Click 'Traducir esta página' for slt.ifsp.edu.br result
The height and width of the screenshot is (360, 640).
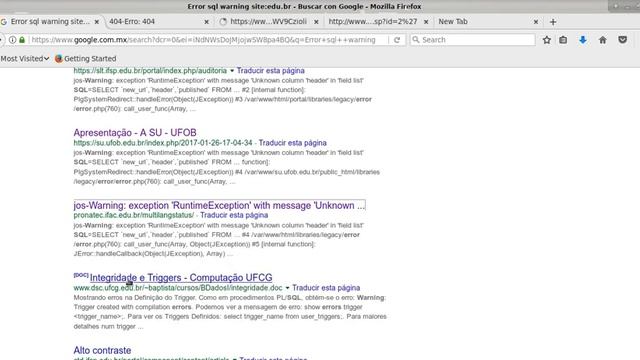(x=271, y=71)
